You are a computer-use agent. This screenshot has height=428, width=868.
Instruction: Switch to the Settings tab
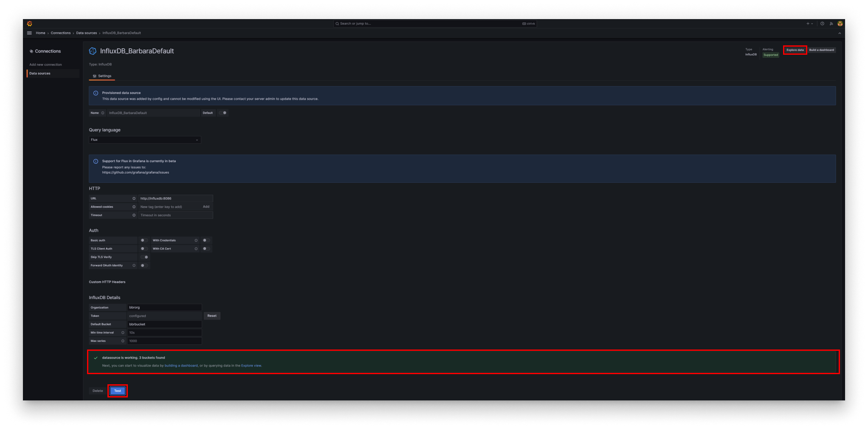click(x=102, y=76)
